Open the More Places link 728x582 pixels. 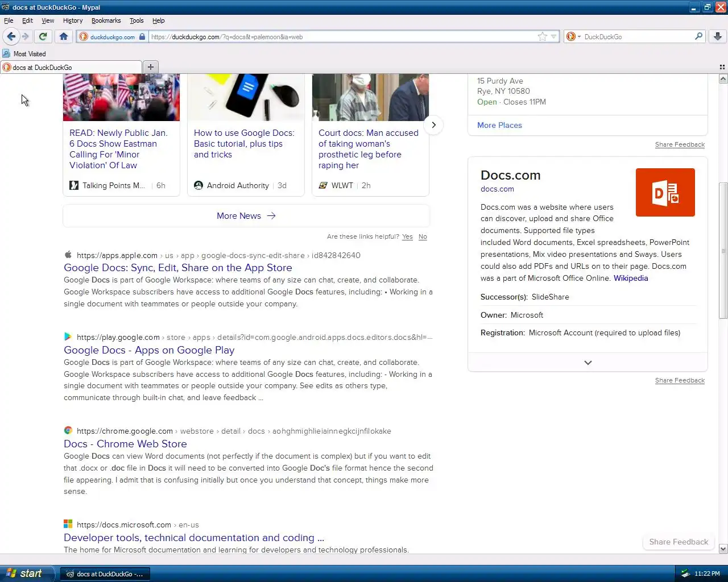point(499,125)
